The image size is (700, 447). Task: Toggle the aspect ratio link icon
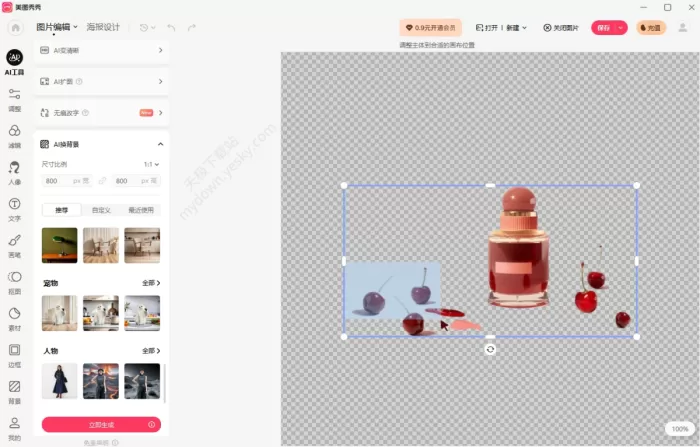click(102, 181)
